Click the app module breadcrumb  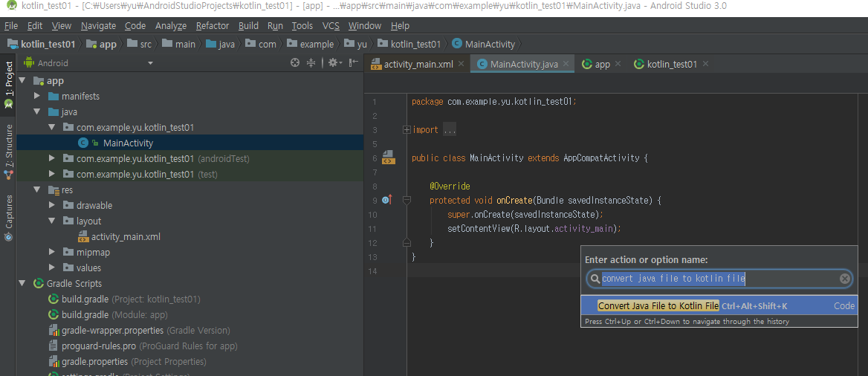101,44
